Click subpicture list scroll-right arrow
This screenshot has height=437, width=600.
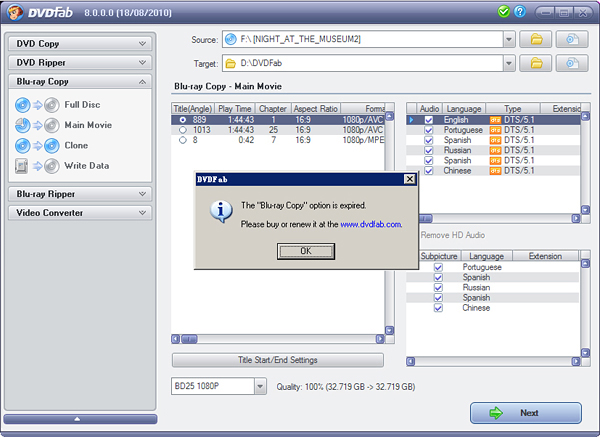pos(576,361)
